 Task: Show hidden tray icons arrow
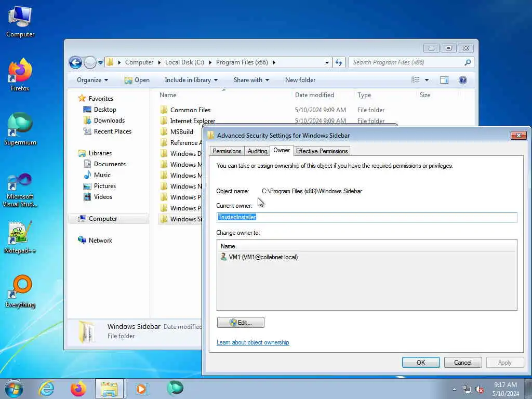[x=454, y=390]
